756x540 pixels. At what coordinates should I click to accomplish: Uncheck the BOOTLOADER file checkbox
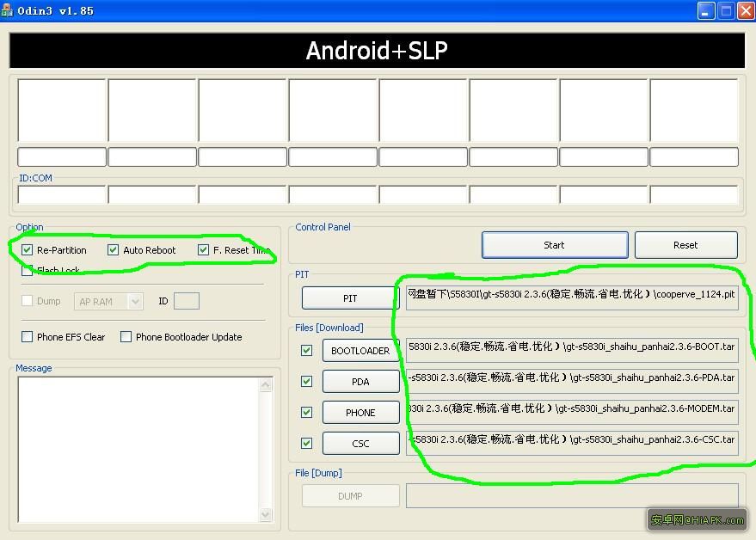pyautogui.click(x=307, y=351)
